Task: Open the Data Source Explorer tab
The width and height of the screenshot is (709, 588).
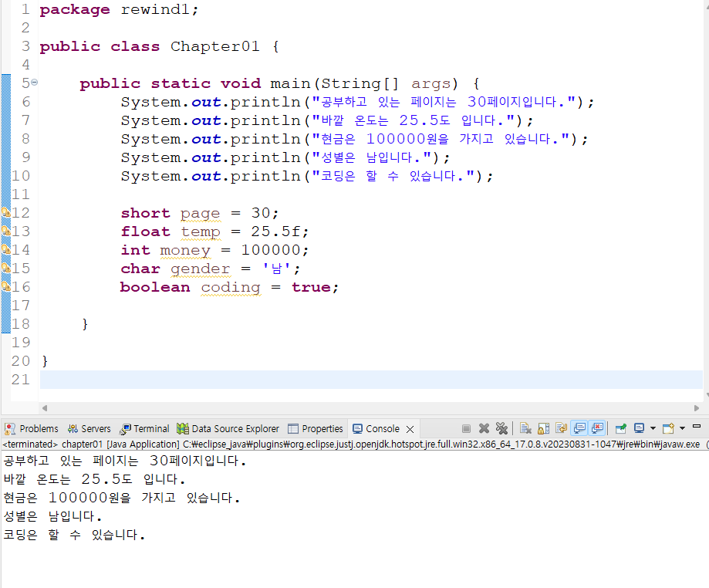Action: (x=228, y=429)
